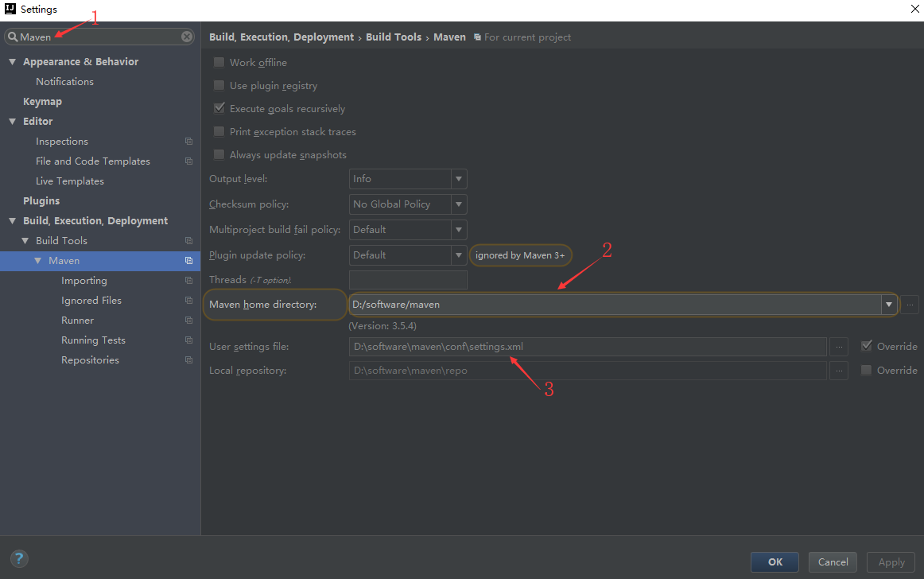Click project-level icon beside Repositories

click(188, 360)
